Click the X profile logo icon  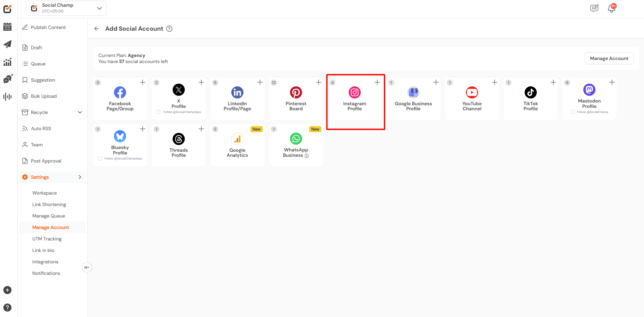tap(179, 90)
